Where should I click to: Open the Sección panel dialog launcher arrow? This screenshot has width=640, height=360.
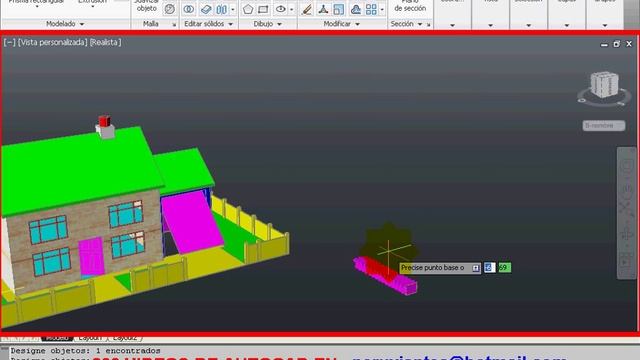click(429, 24)
